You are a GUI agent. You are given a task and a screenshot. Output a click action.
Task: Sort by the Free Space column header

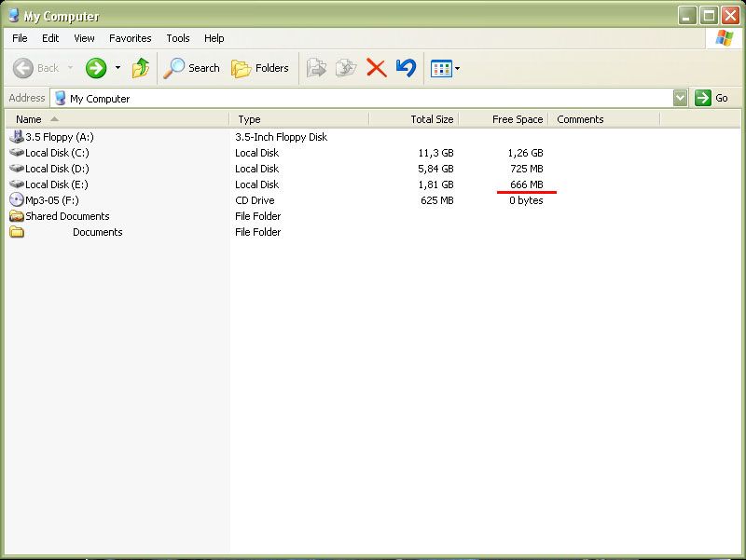point(517,119)
